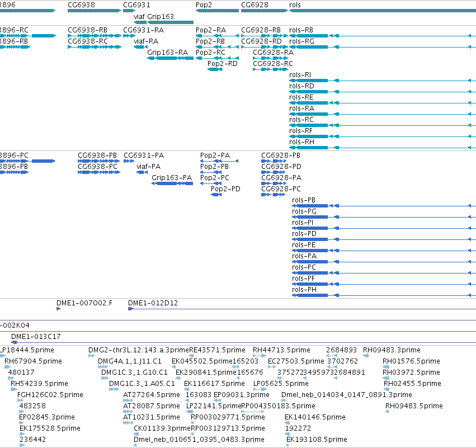Click the RH03972.5prime EST label

point(411,372)
